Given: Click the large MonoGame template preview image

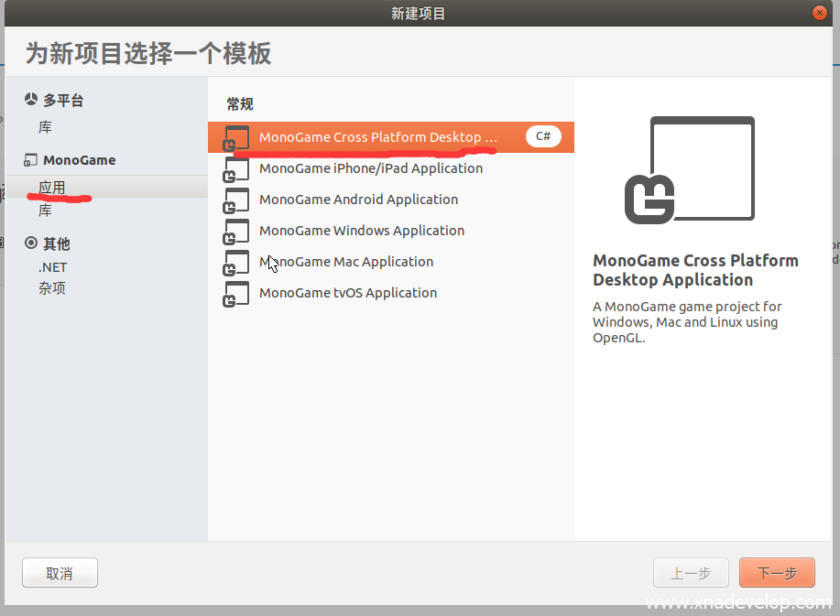Looking at the screenshot, I should pyautogui.click(x=690, y=170).
